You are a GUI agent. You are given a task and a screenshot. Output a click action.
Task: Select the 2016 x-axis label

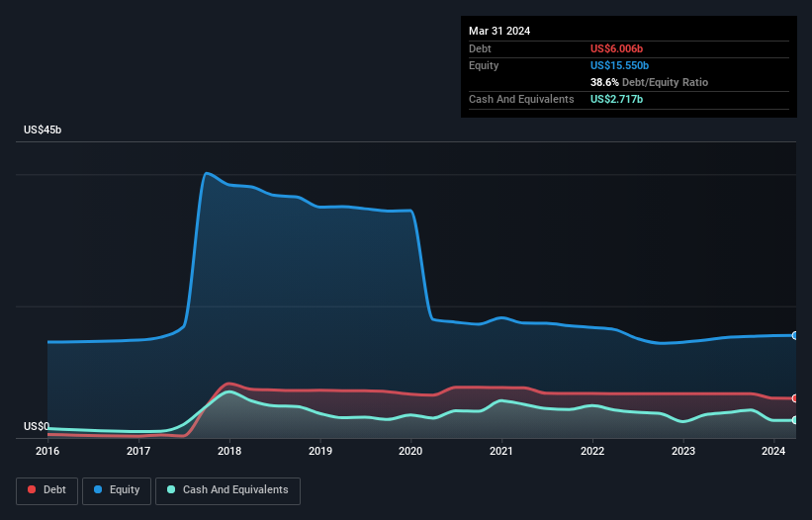coord(47,451)
